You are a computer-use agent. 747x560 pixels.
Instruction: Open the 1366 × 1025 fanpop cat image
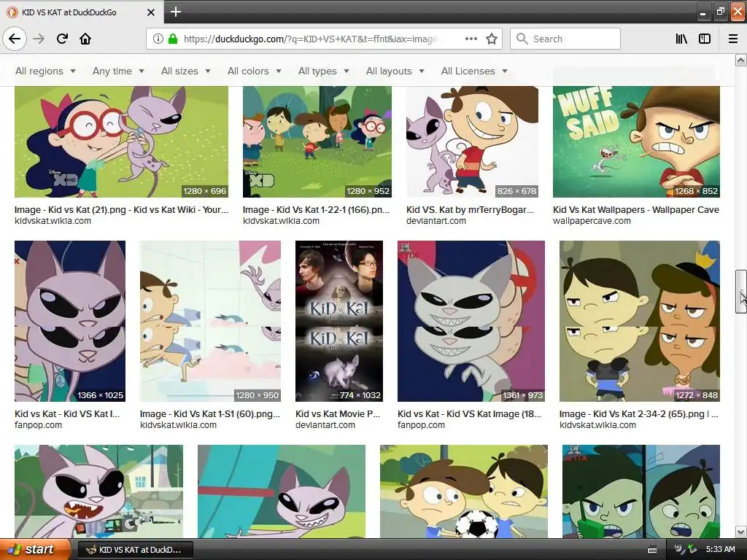point(70,321)
